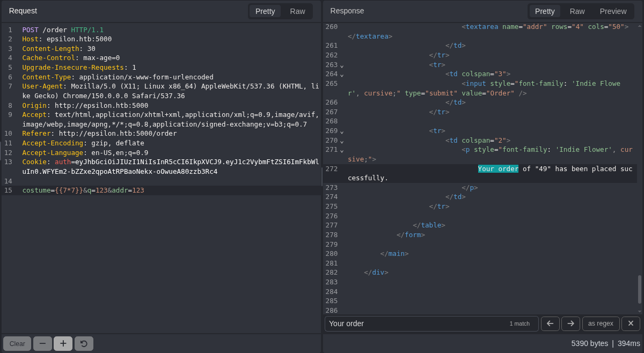Viewport: 644px width, 353px height.
Task: Click the costume payload line in request body
Action: click(83, 190)
